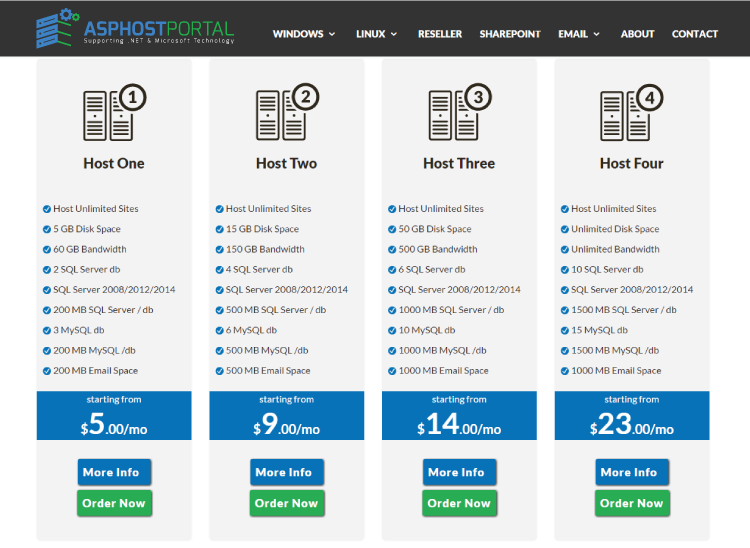The height and width of the screenshot is (548, 750).
Task: Click '500 MB SQL Server / db' text
Action: tap(276, 310)
